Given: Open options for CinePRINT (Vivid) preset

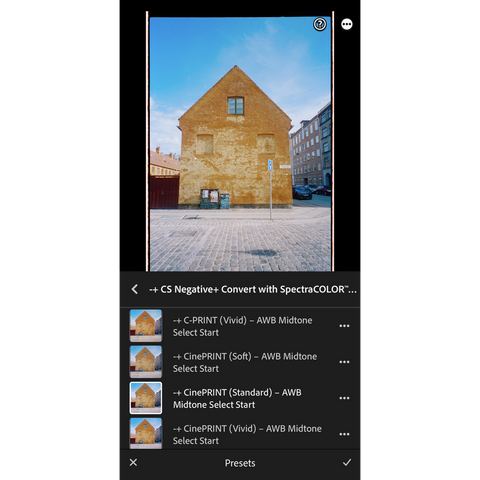Looking at the screenshot, I should point(344,434).
